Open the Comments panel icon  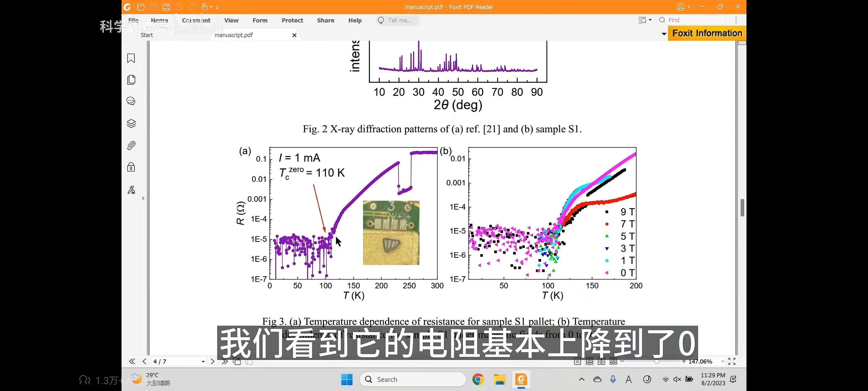point(131,101)
